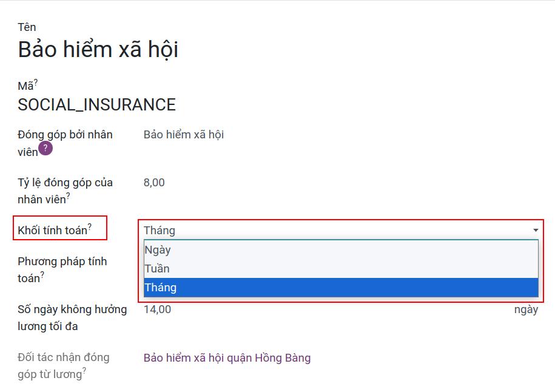The height and width of the screenshot is (392, 555).
Task: Click the '14,00' unpaid days value
Action: (x=157, y=309)
